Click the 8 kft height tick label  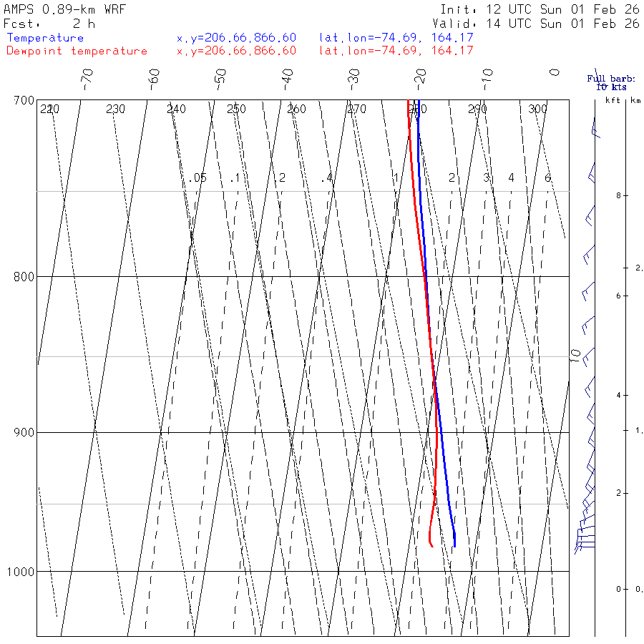click(x=618, y=196)
